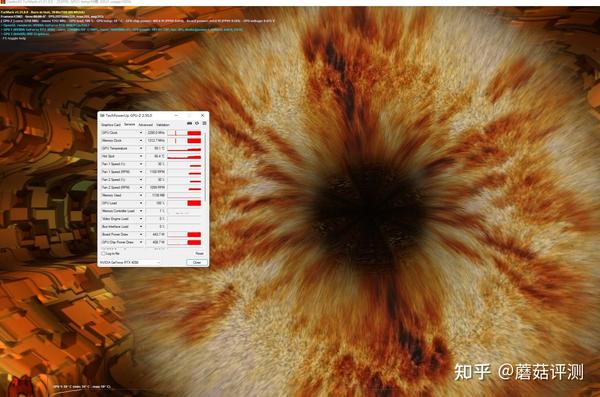Close the GPU-Z window with X
Screen dimensions: 600x397
(x=202, y=115)
